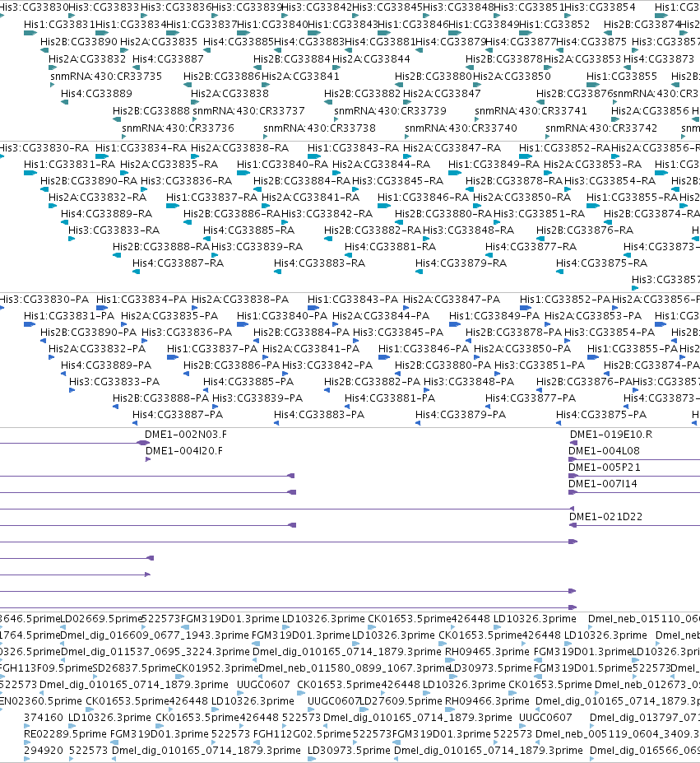Select the His1:CG33834 gene arrow glyph
Screen dimensions: 700x763
point(102,33)
